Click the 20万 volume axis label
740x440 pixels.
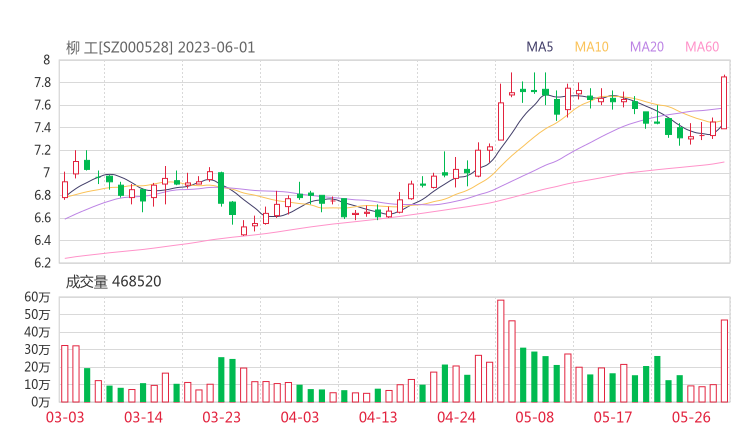pyautogui.click(x=37, y=367)
